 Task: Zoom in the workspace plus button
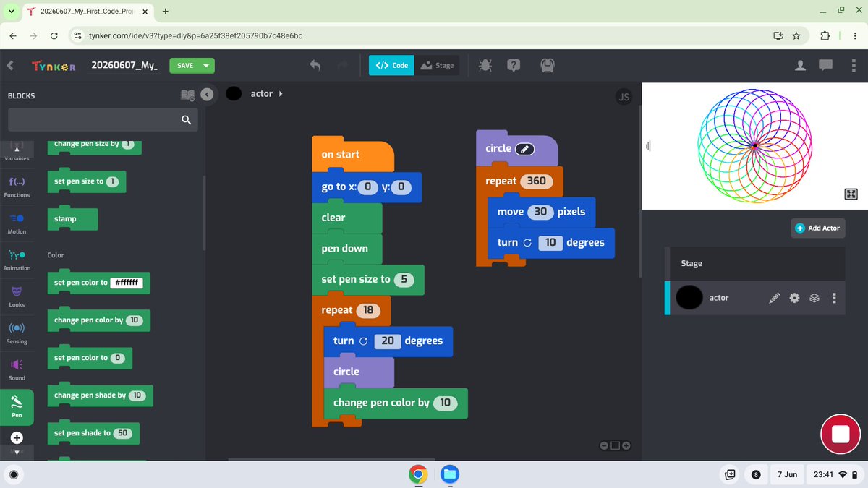pyautogui.click(x=626, y=445)
